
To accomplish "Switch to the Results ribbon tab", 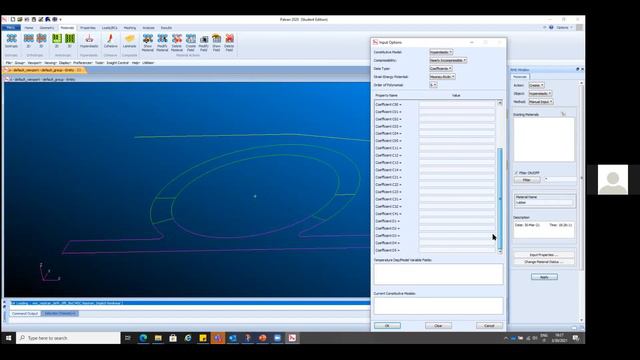I will [x=166, y=28].
